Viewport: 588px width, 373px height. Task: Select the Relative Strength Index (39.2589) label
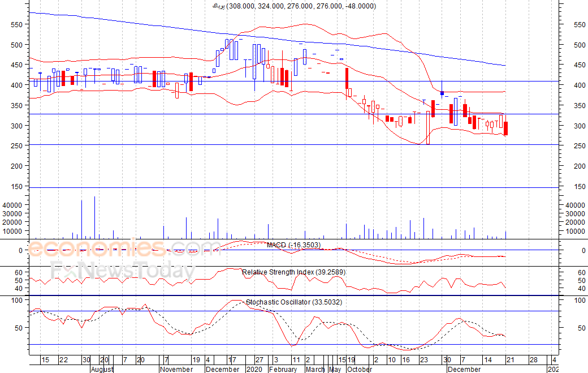[293, 272]
